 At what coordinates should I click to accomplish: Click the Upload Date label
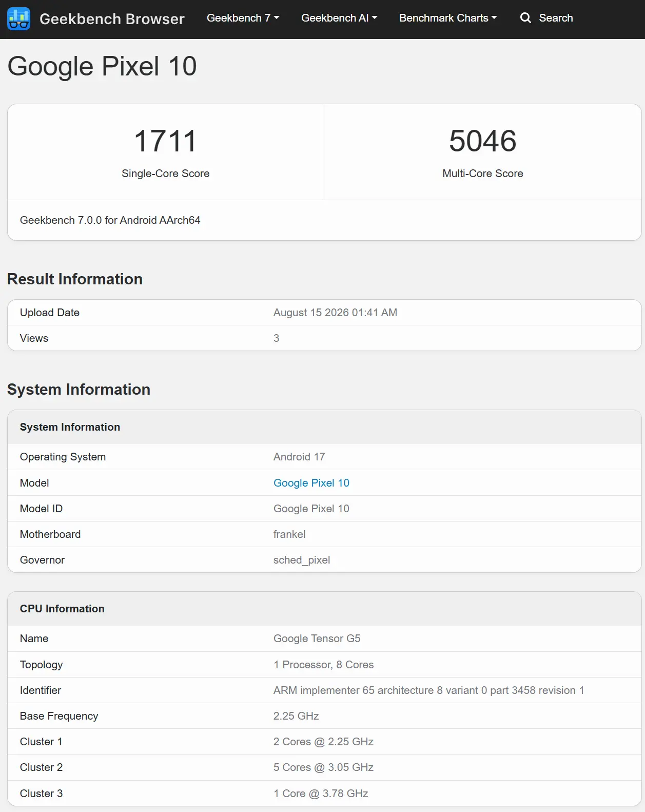coord(50,313)
